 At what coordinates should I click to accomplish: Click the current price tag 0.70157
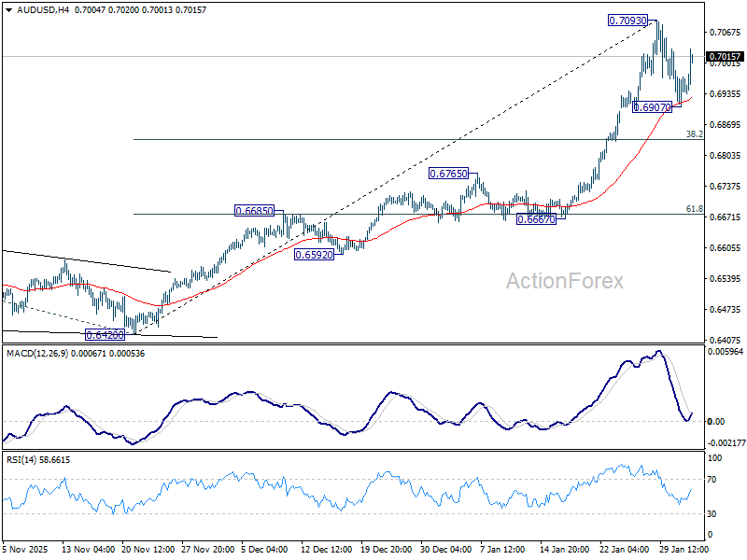(725, 57)
